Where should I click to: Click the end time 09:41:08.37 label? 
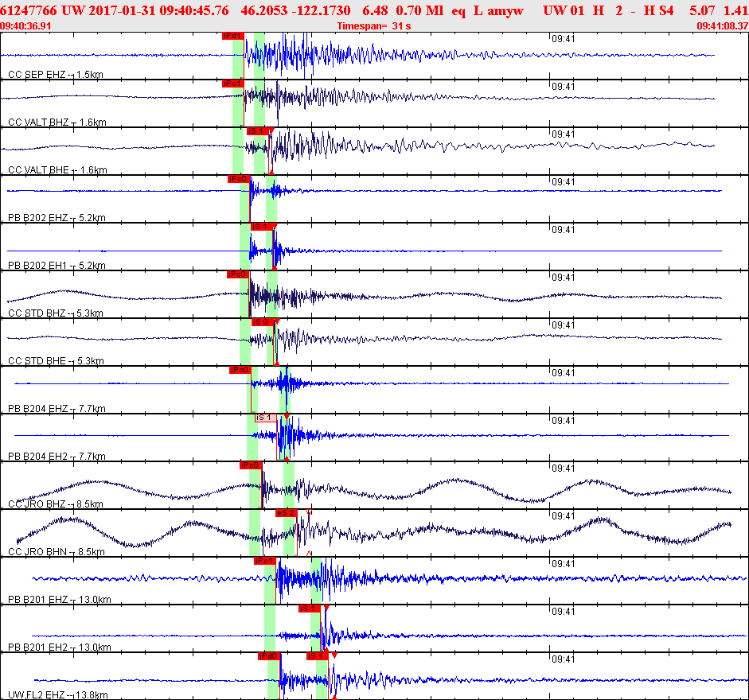[x=721, y=26]
